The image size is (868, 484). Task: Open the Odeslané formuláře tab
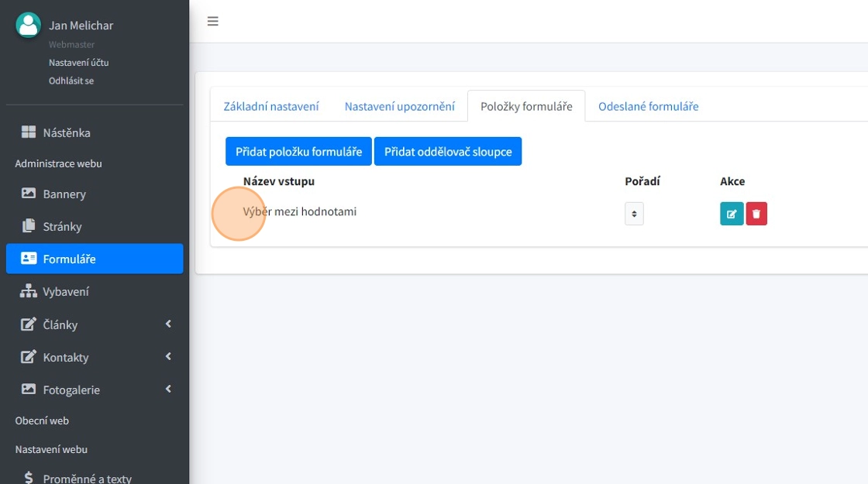[x=648, y=107]
